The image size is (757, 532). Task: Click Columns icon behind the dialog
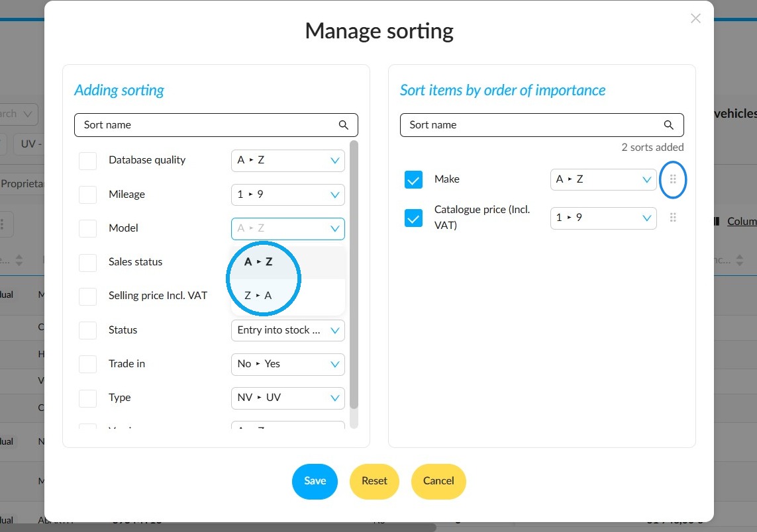click(x=717, y=222)
